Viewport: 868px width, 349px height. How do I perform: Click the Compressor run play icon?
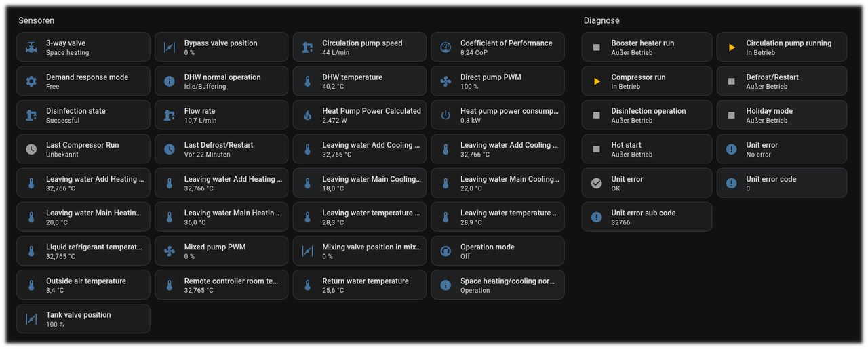click(x=597, y=81)
